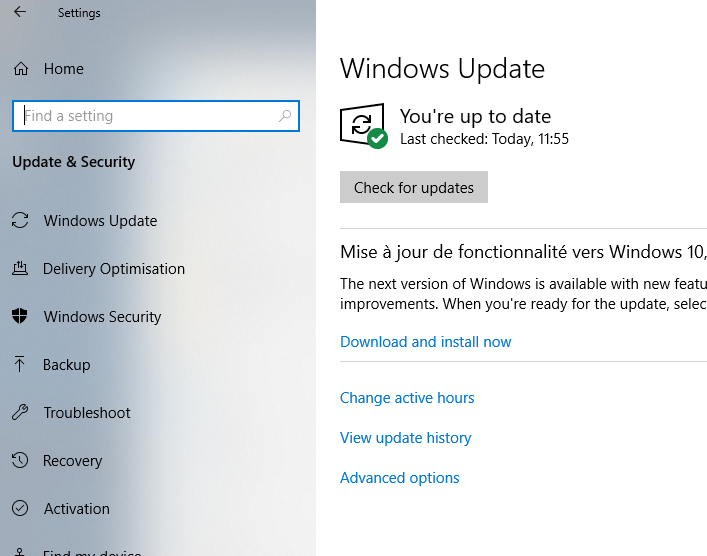
Task: Click the 'Download and install now' link
Action: click(x=425, y=342)
